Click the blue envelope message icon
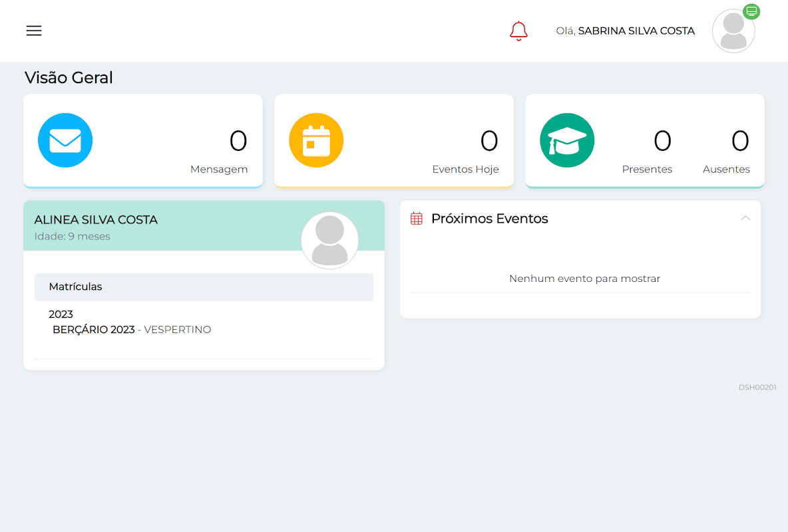The image size is (788, 532). 65,140
